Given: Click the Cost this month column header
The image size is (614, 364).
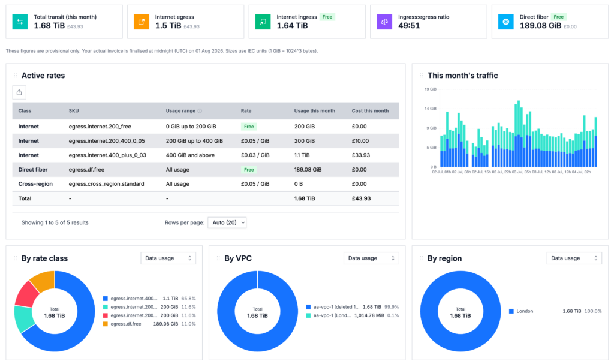Looking at the screenshot, I should pos(370,111).
